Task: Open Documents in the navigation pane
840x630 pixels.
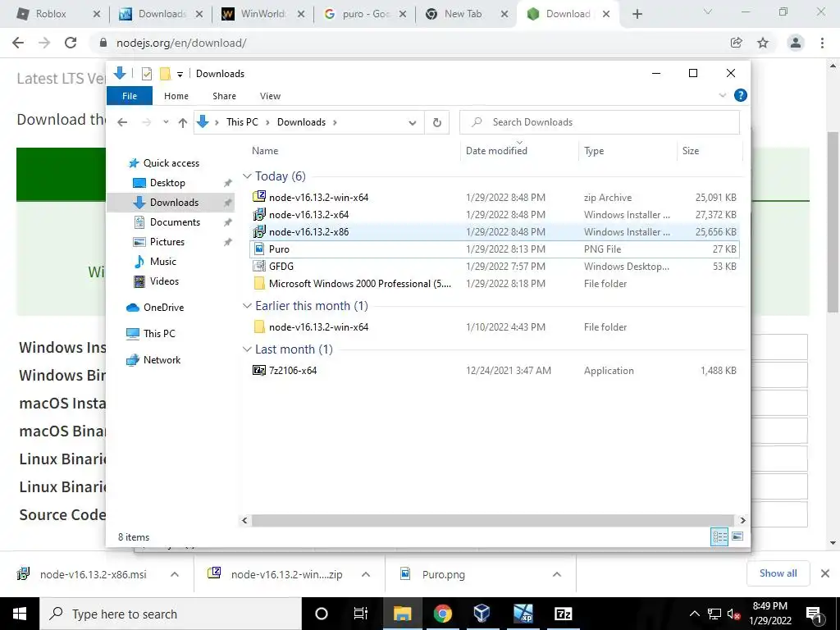Action: pyautogui.click(x=166, y=221)
